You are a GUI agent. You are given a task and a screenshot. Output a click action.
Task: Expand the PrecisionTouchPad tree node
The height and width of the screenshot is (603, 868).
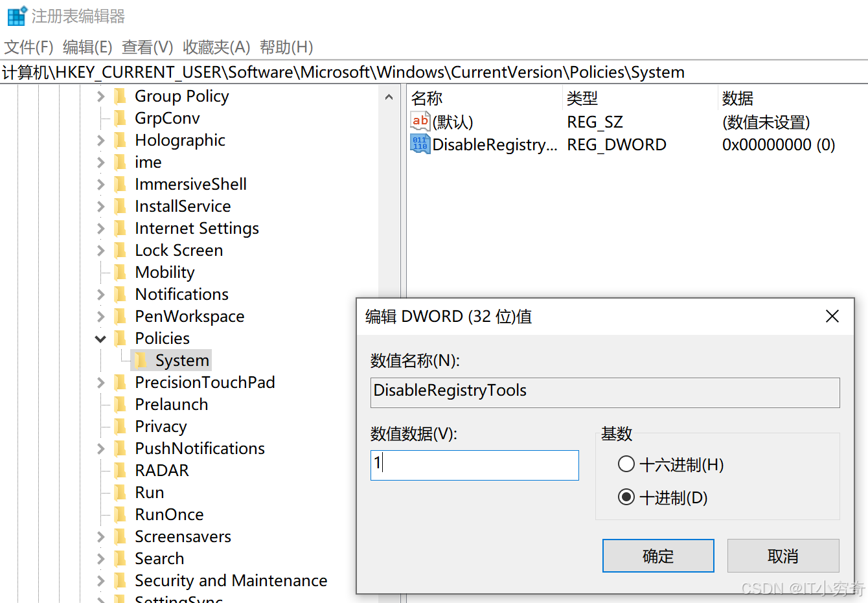coord(100,383)
